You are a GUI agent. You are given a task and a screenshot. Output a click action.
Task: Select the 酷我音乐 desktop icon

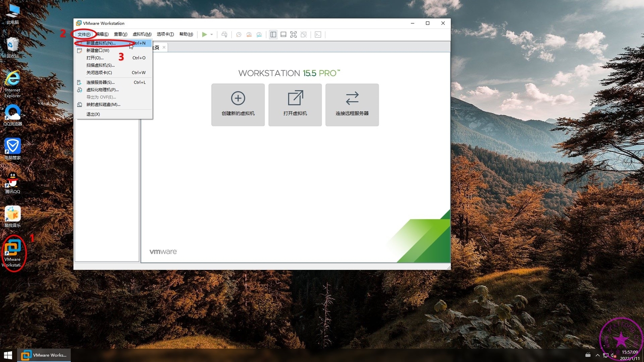[13, 217]
